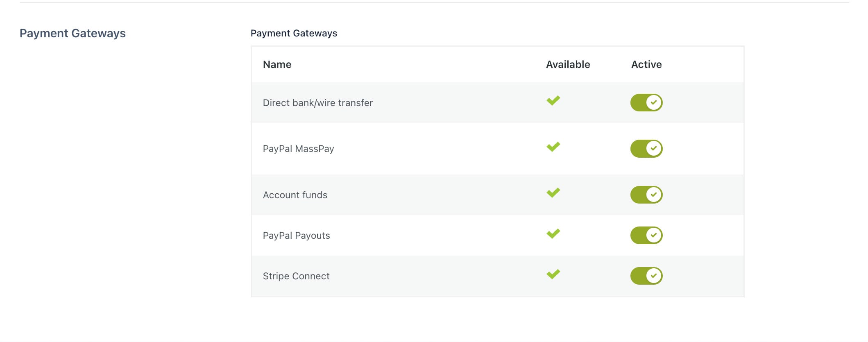The image size is (868, 342).
Task: Click the PayPal MassPay gateway name
Action: 298,149
